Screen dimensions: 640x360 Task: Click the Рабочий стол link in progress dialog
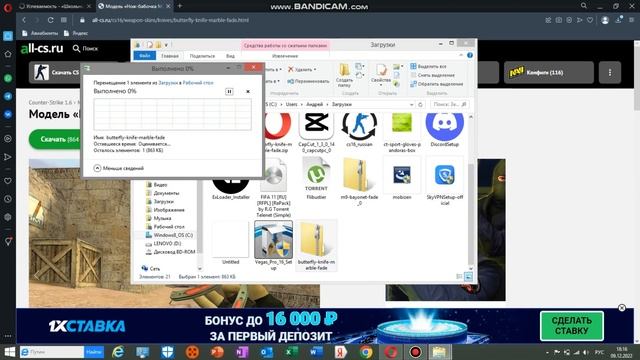(x=198, y=83)
